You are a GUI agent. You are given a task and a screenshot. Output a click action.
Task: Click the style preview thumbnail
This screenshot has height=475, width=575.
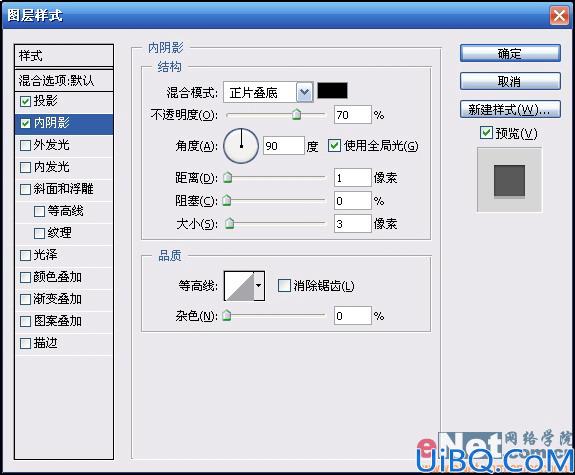pyautogui.click(x=509, y=180)
